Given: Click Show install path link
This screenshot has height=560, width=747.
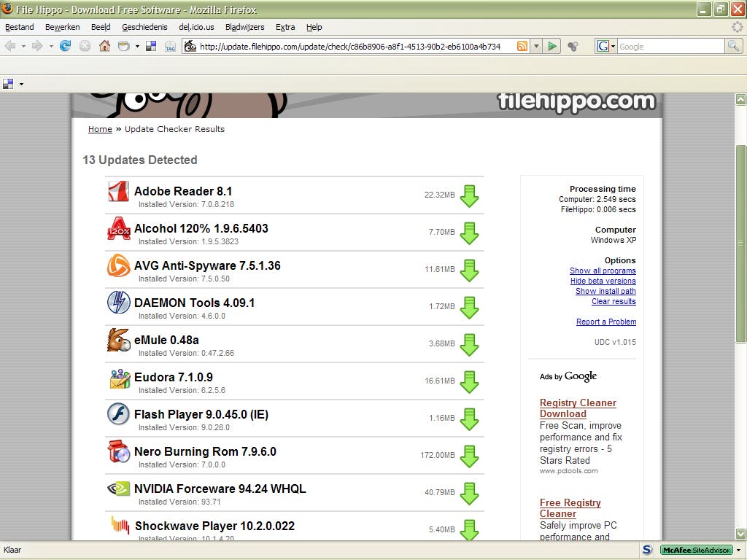Looking at the screenshot, I should coord(605,291).
